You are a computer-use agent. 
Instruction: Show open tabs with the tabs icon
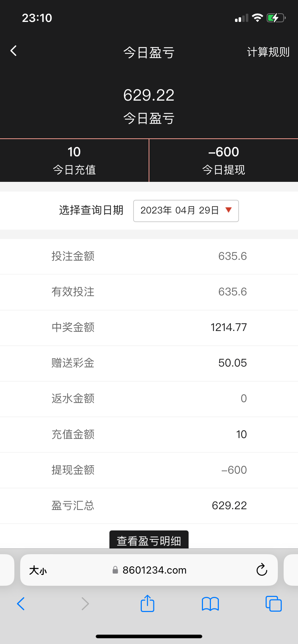click(274, 604)
